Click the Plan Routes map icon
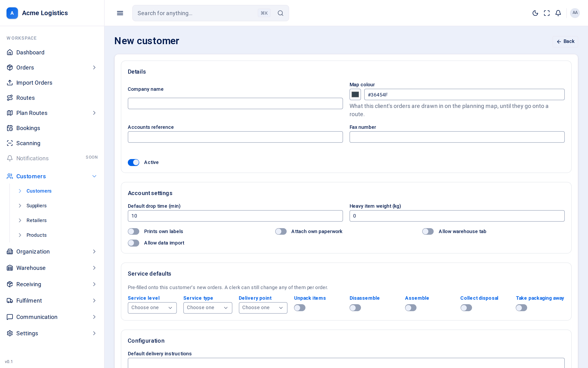This screenshot has width=588, height=368. point(10,113)
